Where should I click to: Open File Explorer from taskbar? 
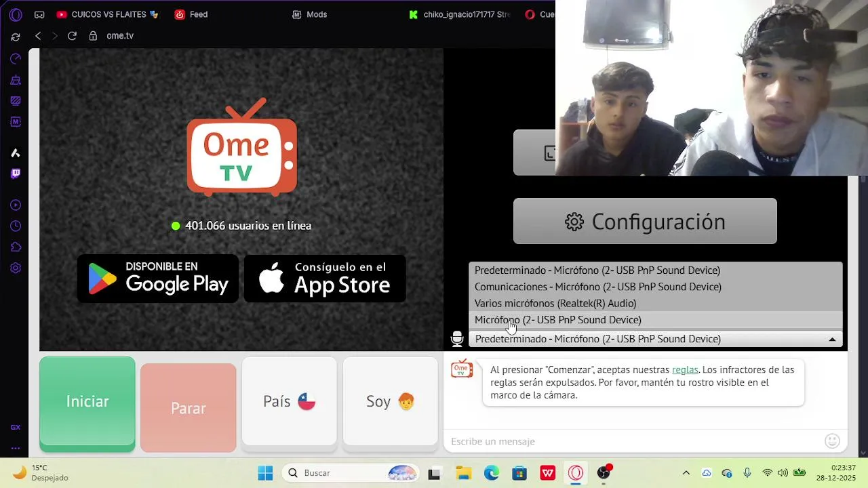463,473
